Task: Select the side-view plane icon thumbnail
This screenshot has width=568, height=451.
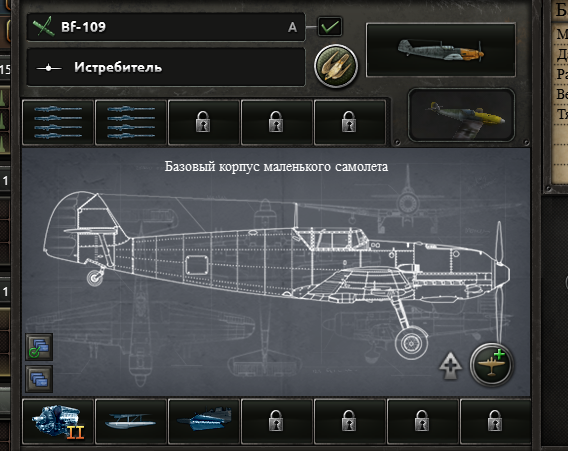Action: coord(441,50)
